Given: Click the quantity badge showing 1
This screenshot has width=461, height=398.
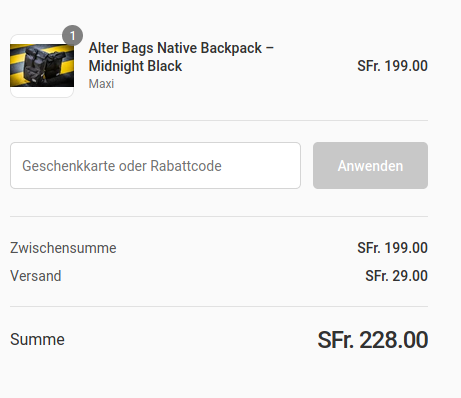Looking at the screenshot, I should point(72,35).
